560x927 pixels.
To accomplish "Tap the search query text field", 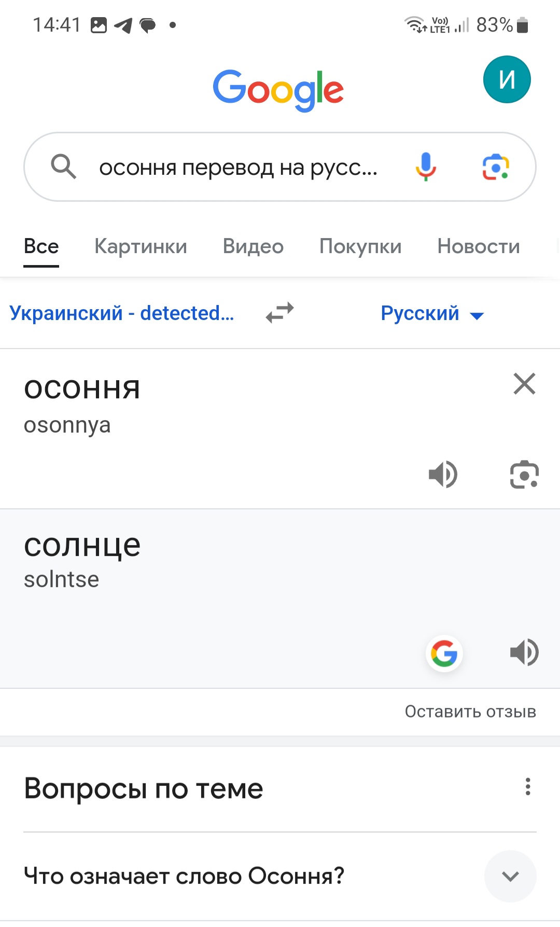I will [239, 168].
